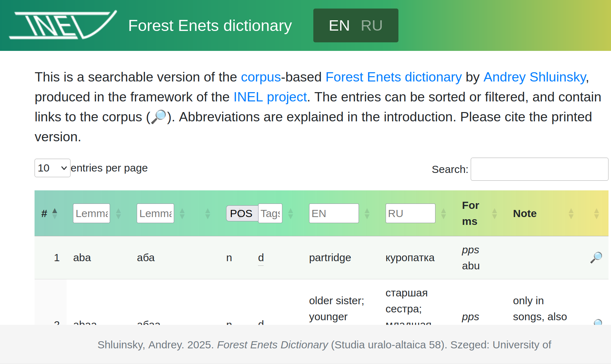611x364 pixels.
Task: Sort by English translation column arrows
Action: pyautogui.click(x=367, y=213)
